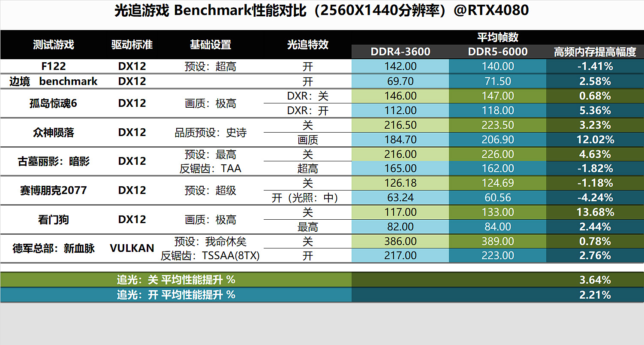Click the 追光：开 平均性能提升 summary bar
Screen dimensions: 644x345
tap(176, 295)
